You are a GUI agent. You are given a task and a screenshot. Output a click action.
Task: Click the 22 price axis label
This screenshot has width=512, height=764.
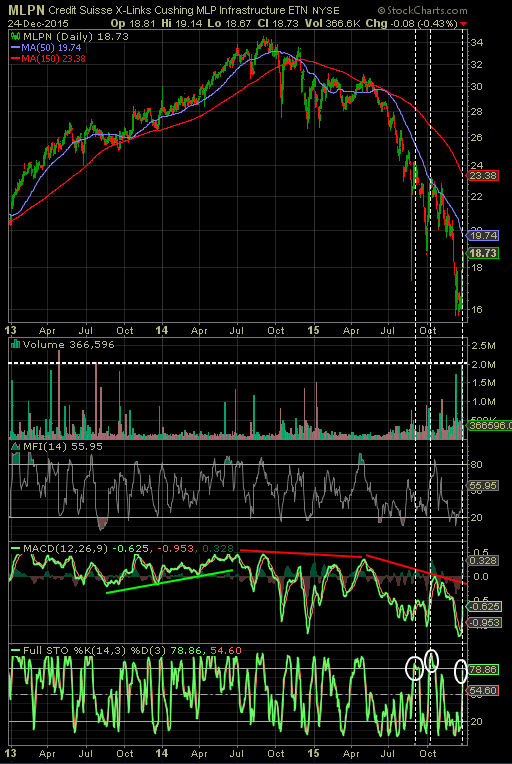(477, 196)
